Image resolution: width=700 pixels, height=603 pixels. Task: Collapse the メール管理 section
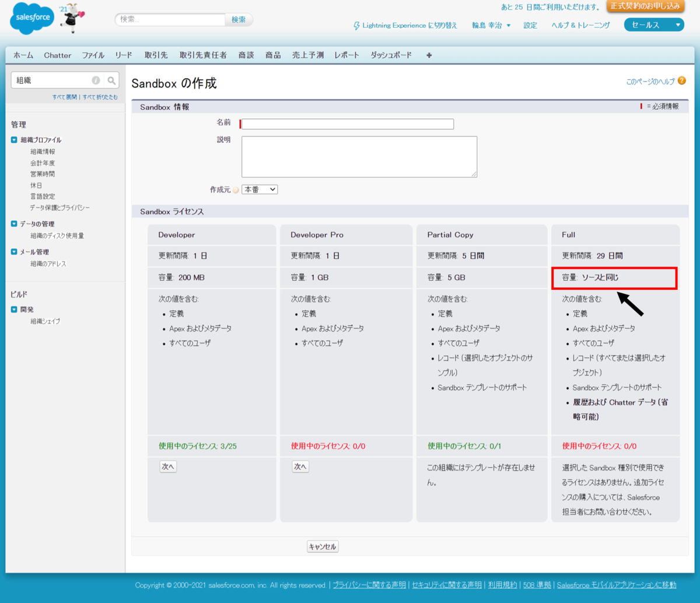pyautogui.click(x=15, y=252)
